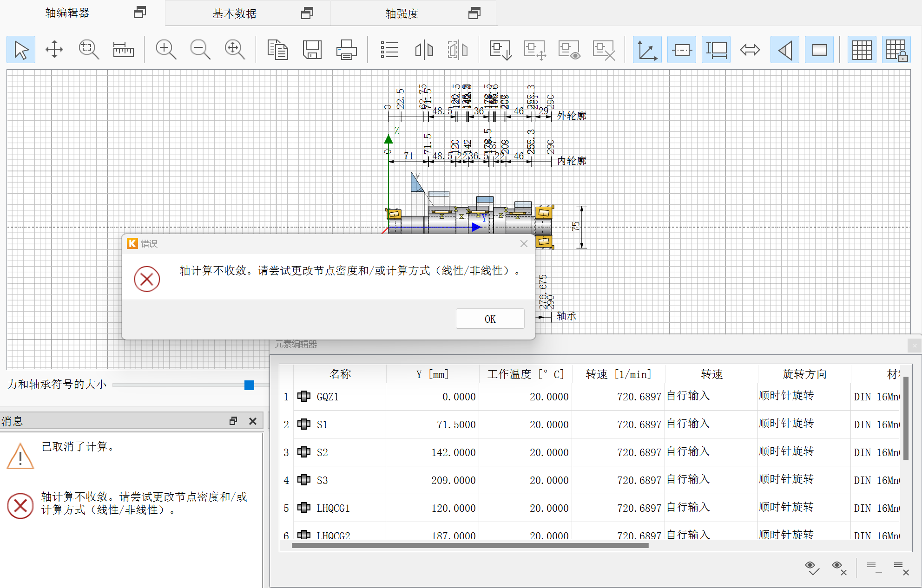The image size is (922, 588).
Task: Click the element with eye icon
Action: click(569, 50)
